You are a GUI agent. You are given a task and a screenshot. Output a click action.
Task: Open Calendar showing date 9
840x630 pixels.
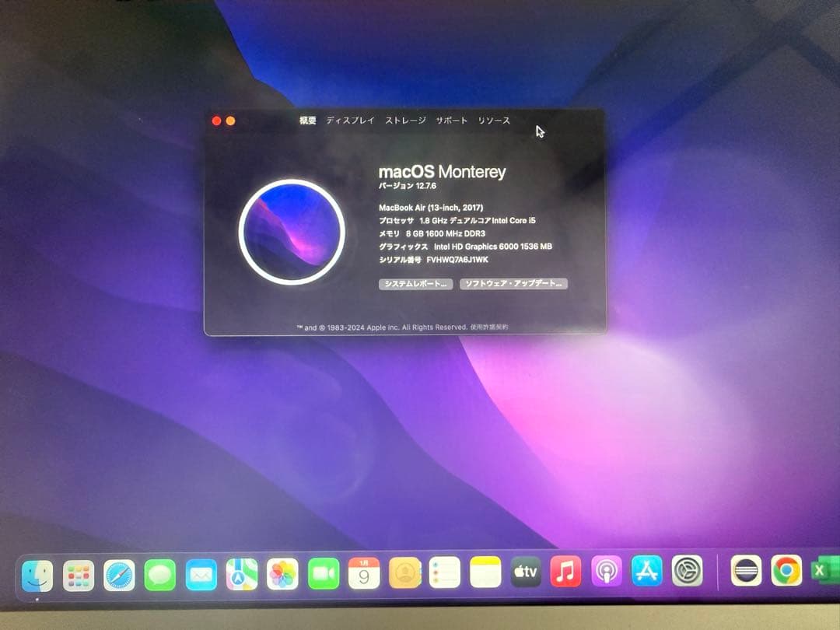[x=364, y=573]
